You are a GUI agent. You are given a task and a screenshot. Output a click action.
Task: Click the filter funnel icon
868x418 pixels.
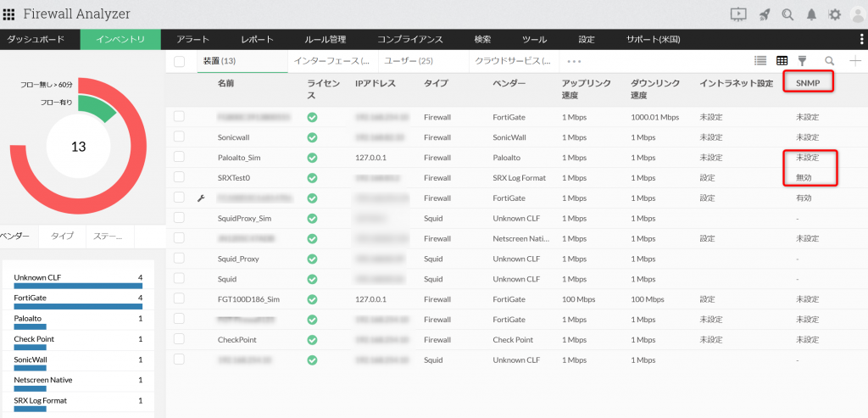802,61
